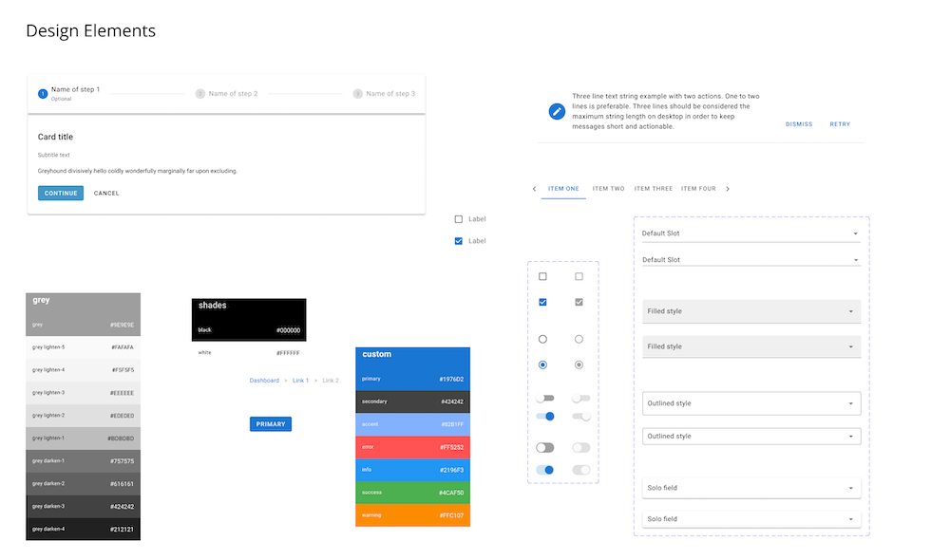
Task: Open the first Outlined style dropdown
Action: (750, 403)
